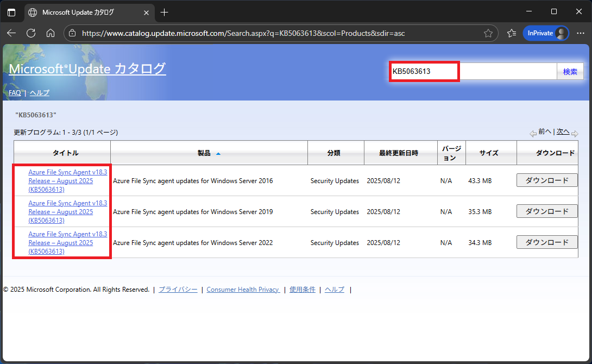
Task: Maximize the browser window
Action: pos(554,12)
